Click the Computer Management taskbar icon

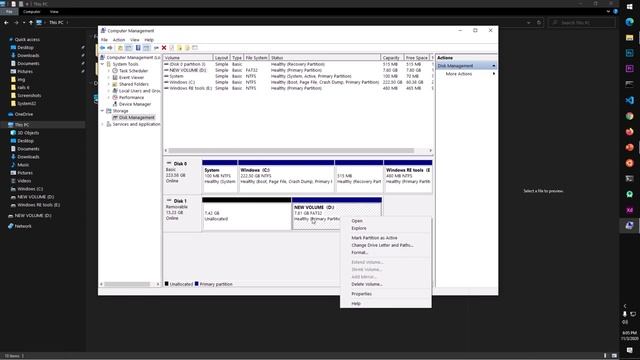tap(629, 225)
